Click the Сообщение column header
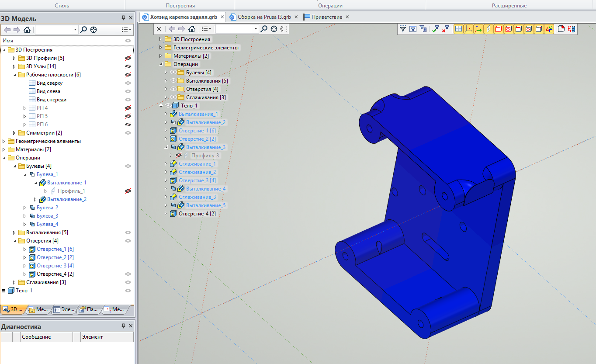The image size is (596, 364). tap(36, 337)
